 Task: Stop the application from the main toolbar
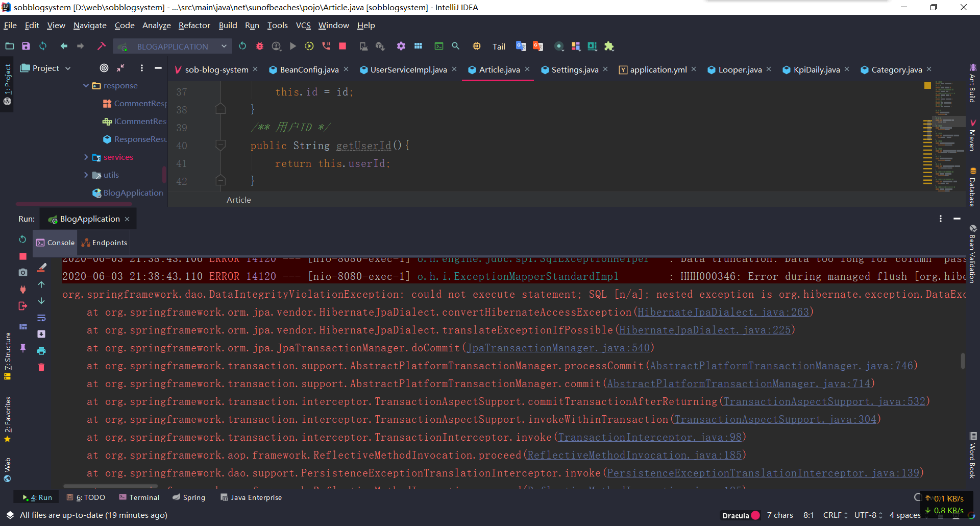[x=342, y=46]
